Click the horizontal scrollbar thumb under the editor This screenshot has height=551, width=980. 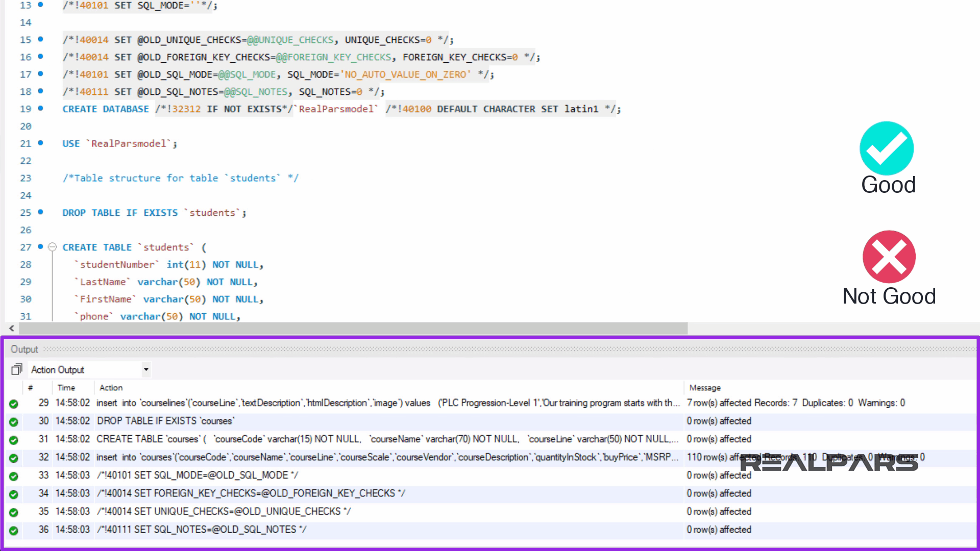[352, 329]
